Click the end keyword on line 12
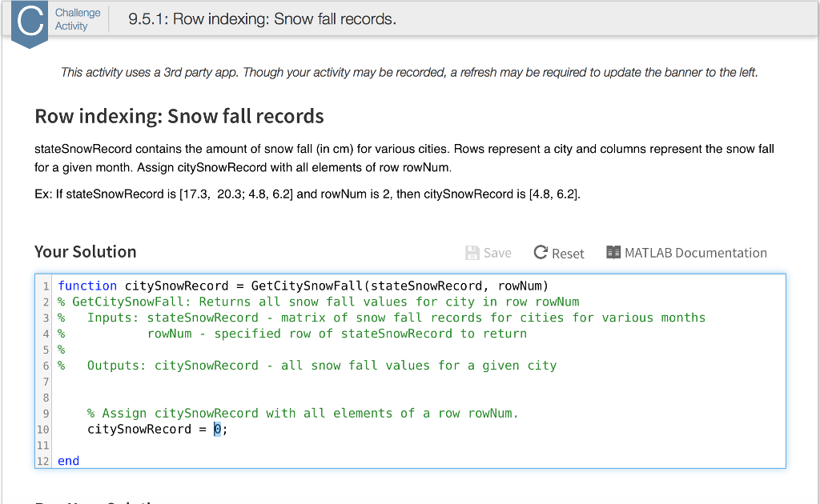This screenshot has height=504, width=820. coord(68,461)
